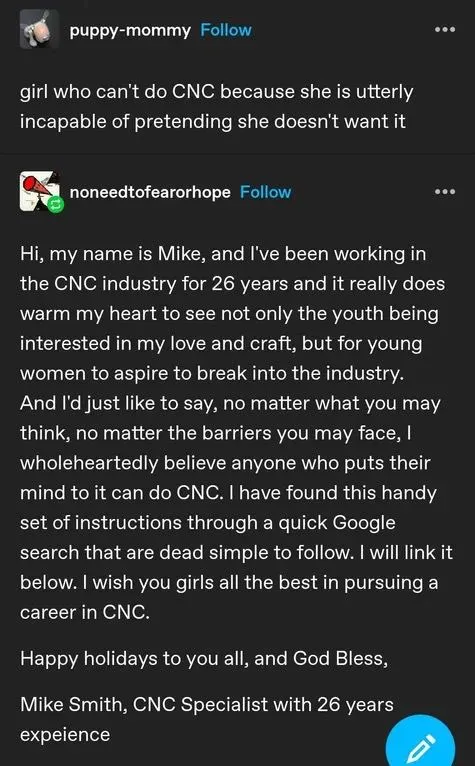The image size is (475, 766).
Task: Click the line starting "Hi, my name is Mike"
Action: click(x=223, y=254)
